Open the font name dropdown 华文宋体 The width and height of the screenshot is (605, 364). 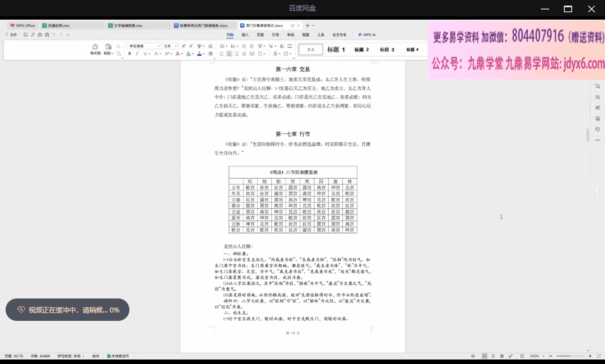(x=145, y=46)
